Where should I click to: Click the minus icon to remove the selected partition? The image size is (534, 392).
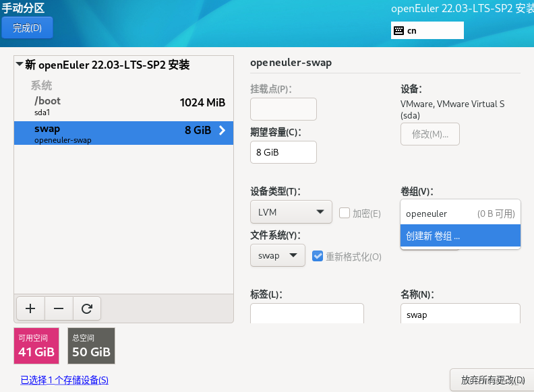59,308
